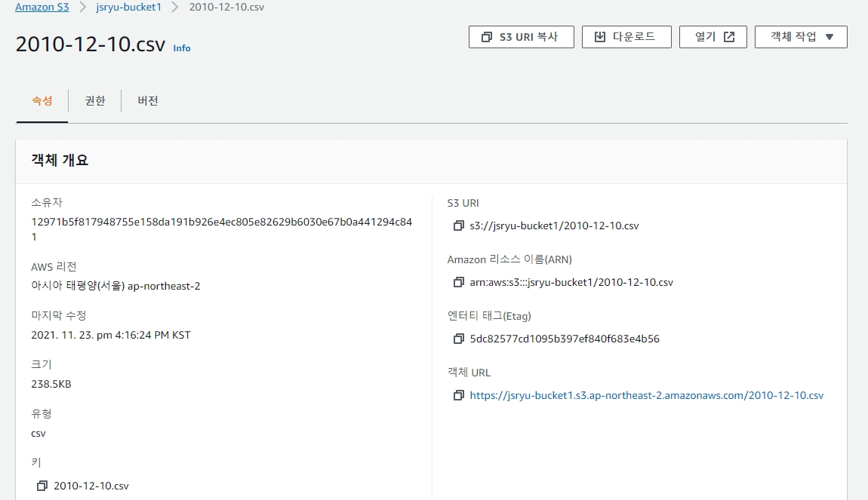Copy the Etag value with its copy icon
This screenshot has height=500, width=868.
click(x=458, y=339)
